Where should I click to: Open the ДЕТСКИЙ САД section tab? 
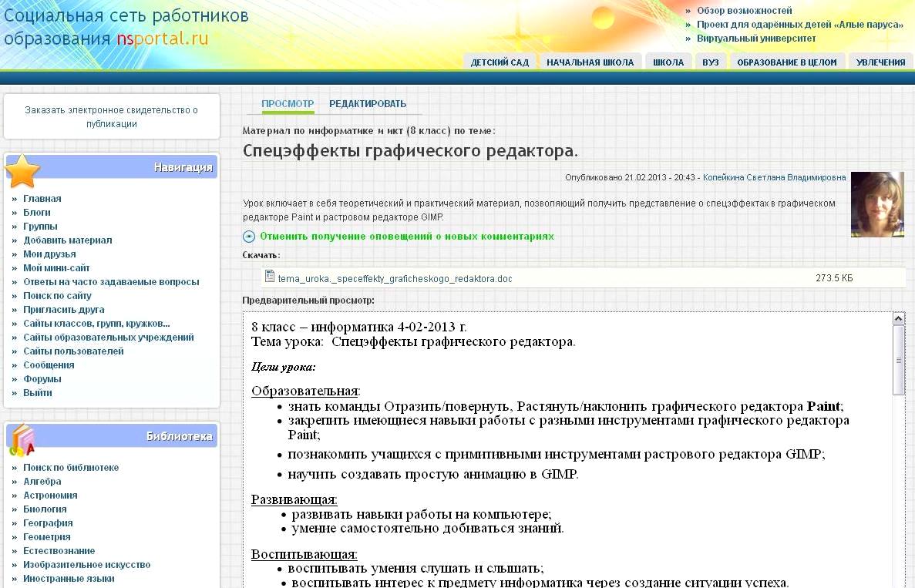tap(500, 62)
